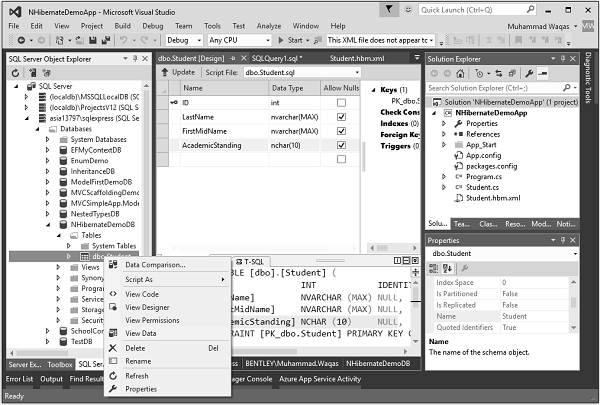The image size is (600, 405).
Task: Click the Home icon in Solution Explorer
Action: (460, 73)
